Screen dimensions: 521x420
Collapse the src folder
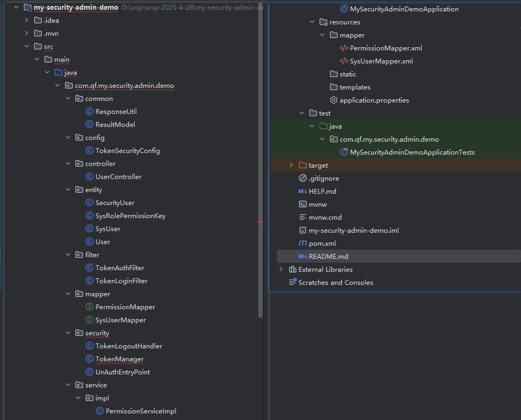[27, 46]
